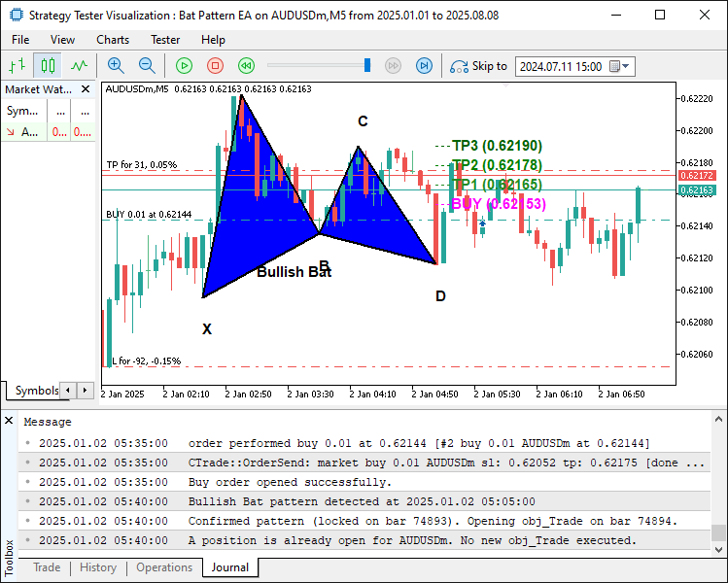
Task: Stop the strategy tester run
Action: [215, 66]
